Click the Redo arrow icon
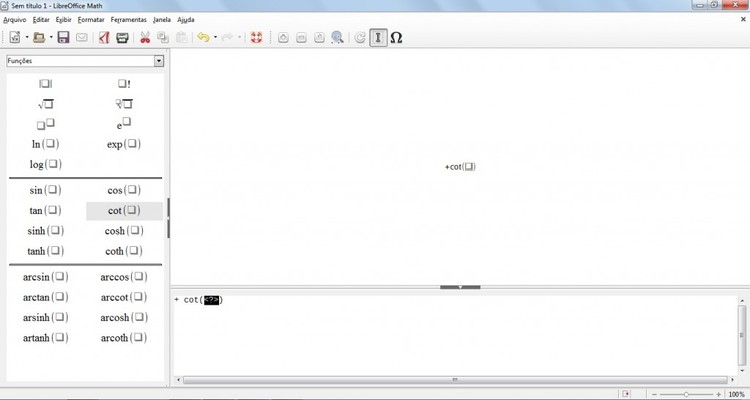 point(228,37)
